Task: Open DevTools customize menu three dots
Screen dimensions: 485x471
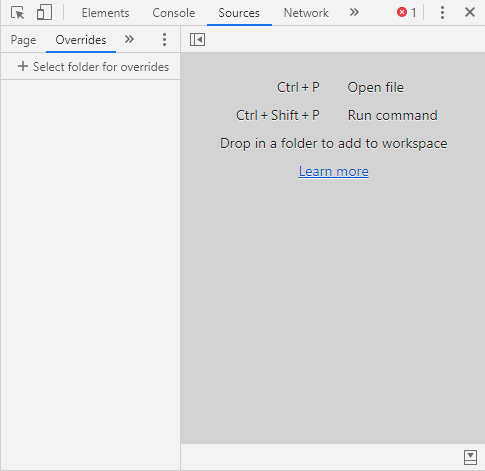Action: tap(442, 13)
